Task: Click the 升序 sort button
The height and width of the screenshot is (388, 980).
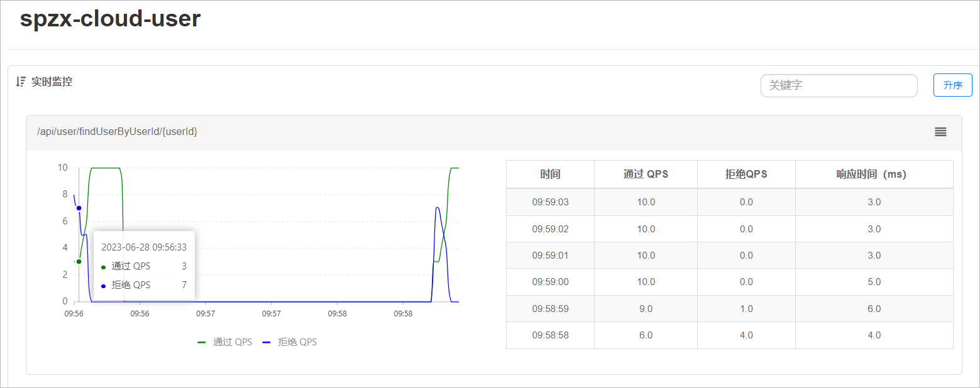Action: (952, 85)
